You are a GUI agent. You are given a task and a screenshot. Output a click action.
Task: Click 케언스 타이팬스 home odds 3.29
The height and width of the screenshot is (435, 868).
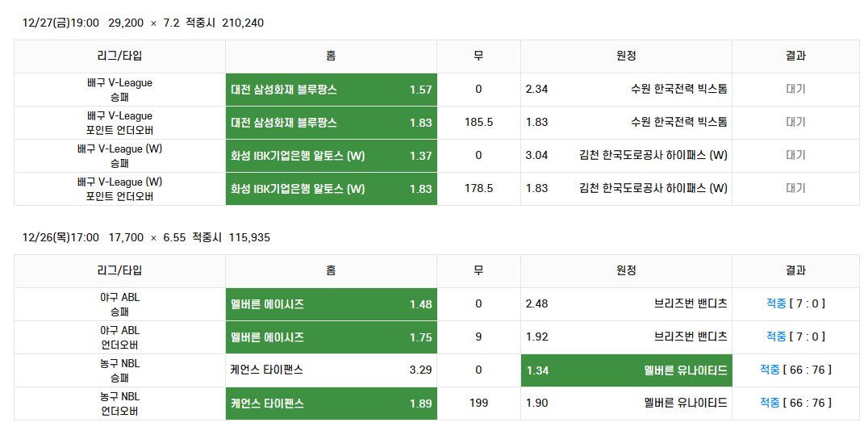coord(331,370)
